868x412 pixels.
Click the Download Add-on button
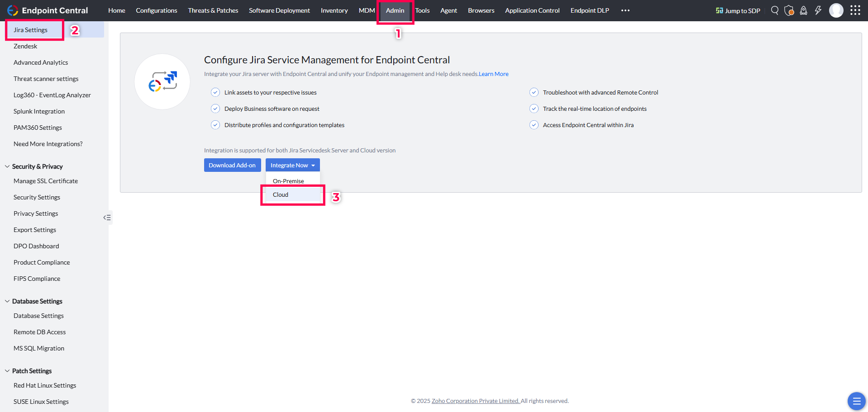(x=232, y=165)
